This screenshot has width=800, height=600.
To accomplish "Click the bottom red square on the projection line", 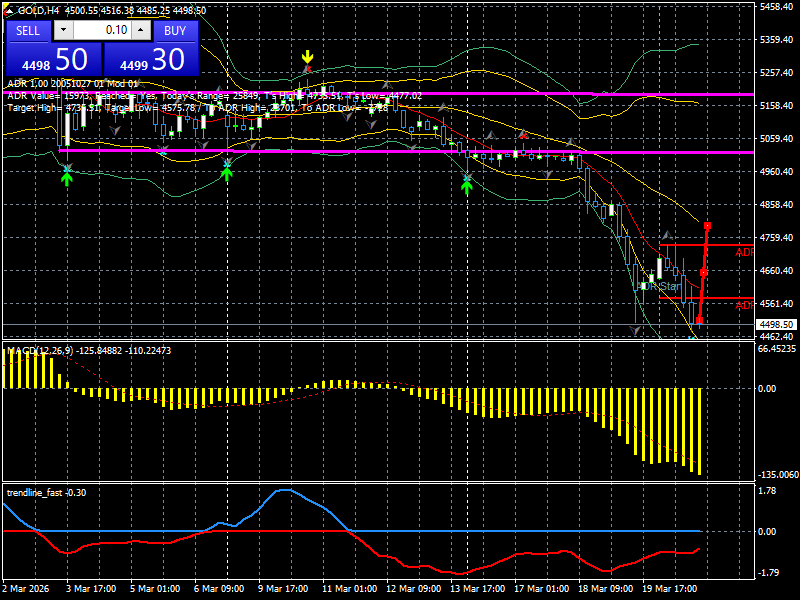I will [x=699, y=321].
